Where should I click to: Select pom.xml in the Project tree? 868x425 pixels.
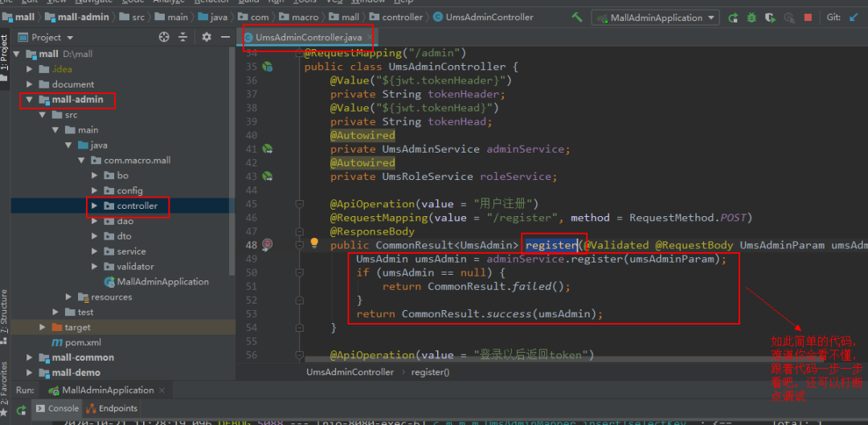pos(76,342)
